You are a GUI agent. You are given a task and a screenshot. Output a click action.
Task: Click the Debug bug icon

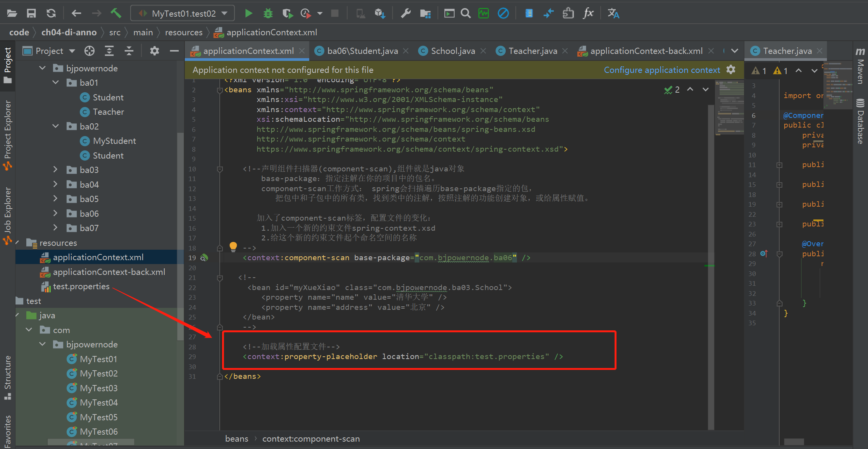pos(268,14)
